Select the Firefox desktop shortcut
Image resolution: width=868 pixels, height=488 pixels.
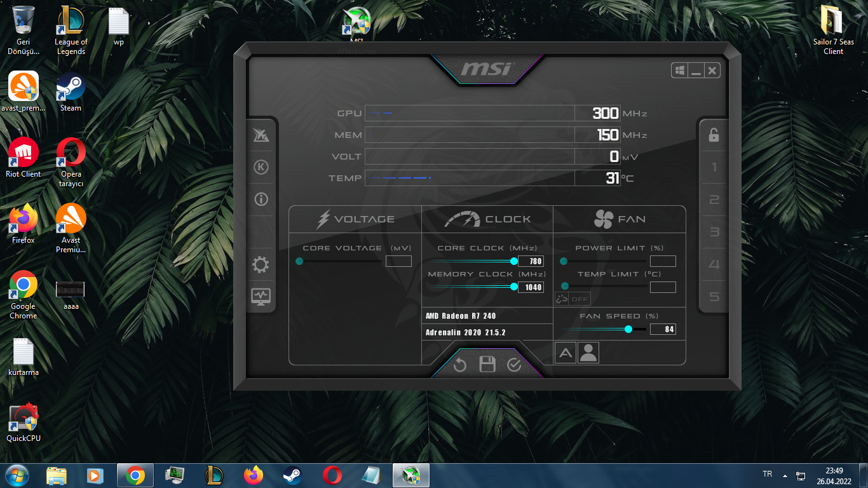pyautogui.click(x=24, y=224)
